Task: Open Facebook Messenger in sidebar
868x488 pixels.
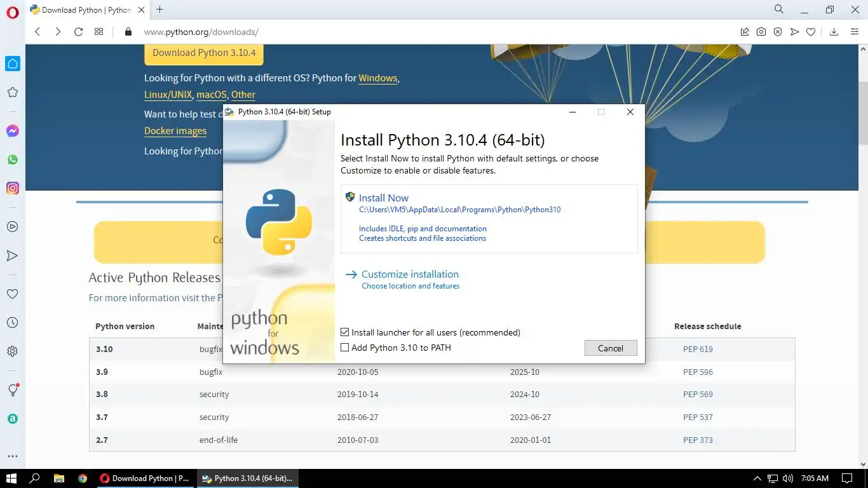Action: click(x=13, y=131)
